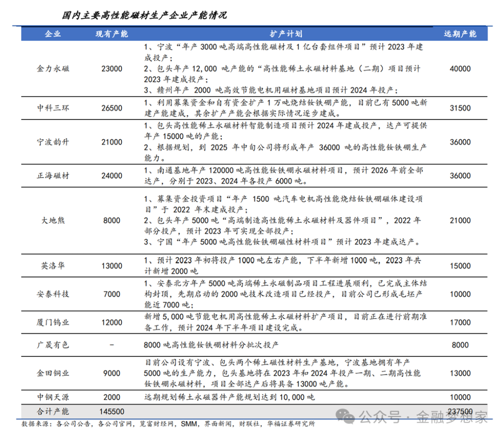The height and width of the screenshot is (437, 504).
Task: Select the 大地熊 company cell
Action: 53,220
